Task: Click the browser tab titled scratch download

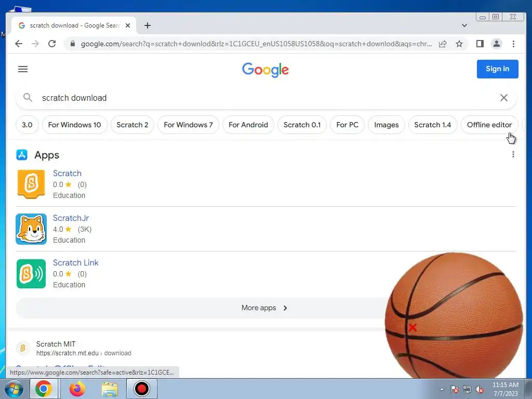Action: [x=74, y=25]
